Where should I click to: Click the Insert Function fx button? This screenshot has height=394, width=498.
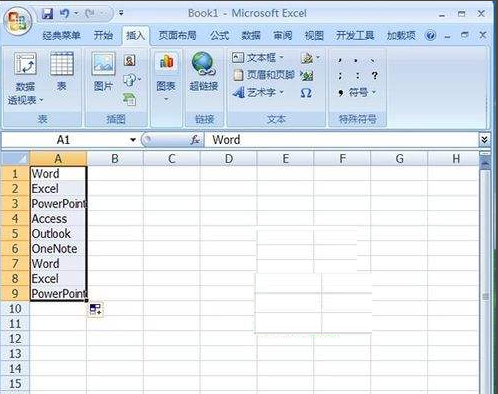tap(195, 140)
